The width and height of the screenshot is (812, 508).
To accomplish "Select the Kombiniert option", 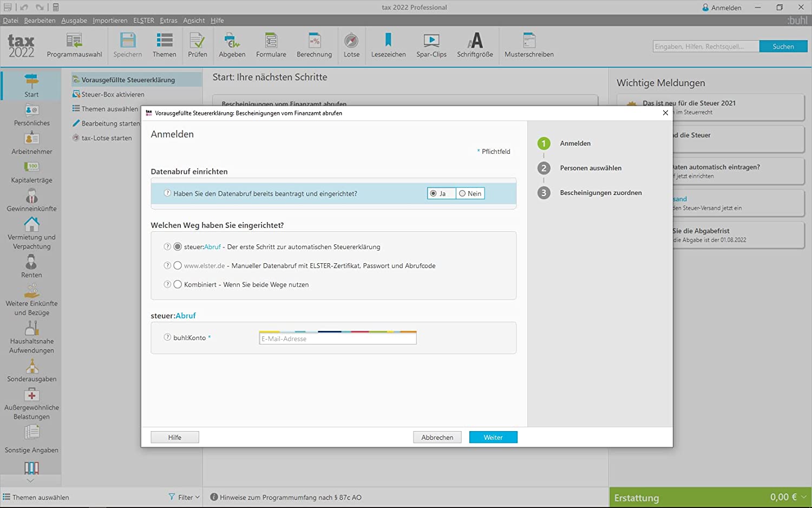I will [x=178, y=285].
